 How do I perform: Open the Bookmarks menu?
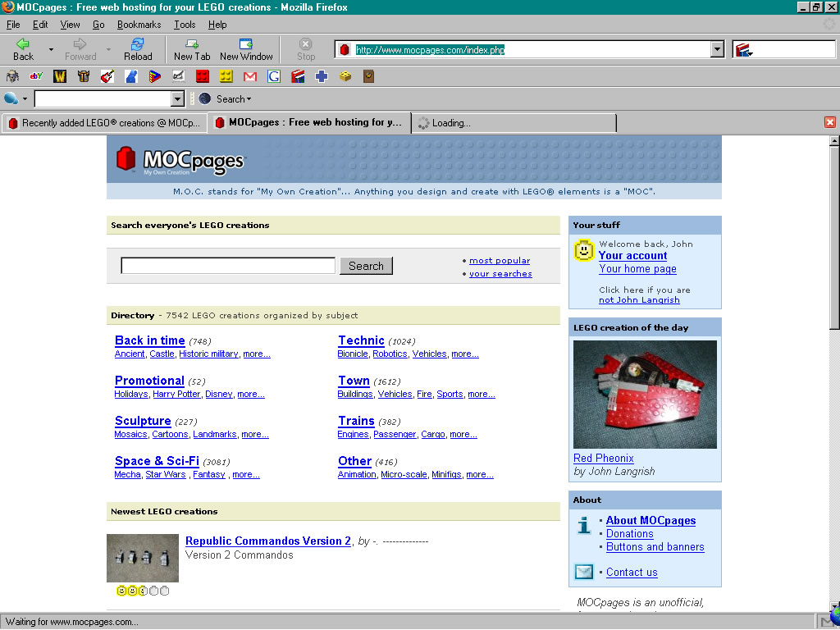[x=139, y=25]
